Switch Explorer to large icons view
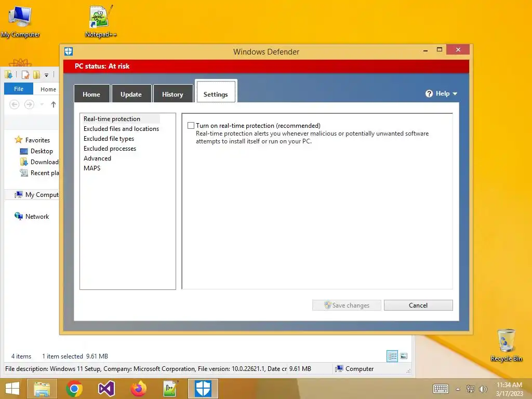Screen dimensions: 532x399 [x=404, y=356]
